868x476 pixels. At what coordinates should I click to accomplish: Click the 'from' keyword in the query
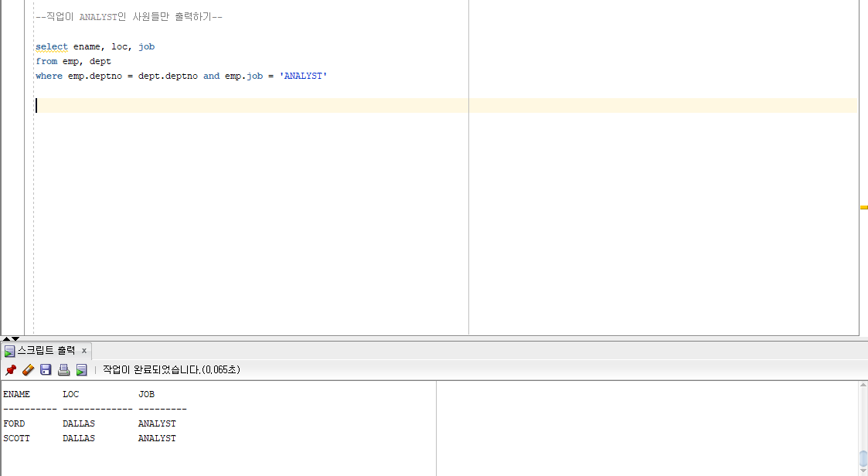point(46,62)
